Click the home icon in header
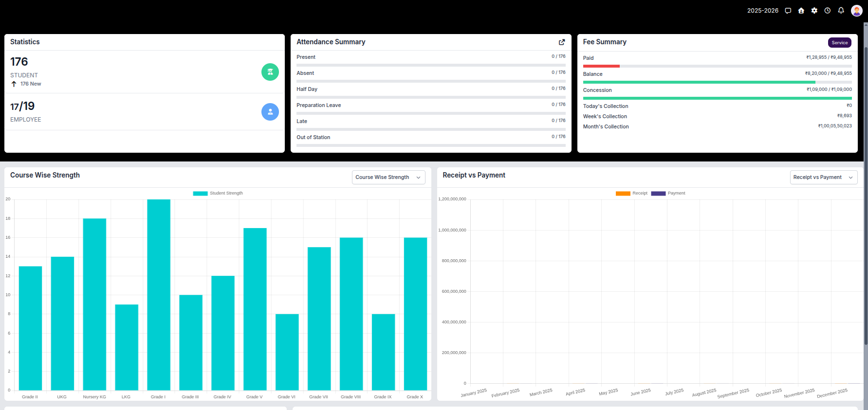Viewport: 868px width, 410px height. point(801,11)
